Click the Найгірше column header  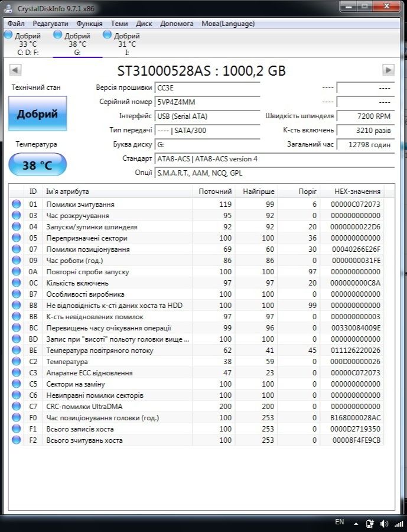coord(256,192)
